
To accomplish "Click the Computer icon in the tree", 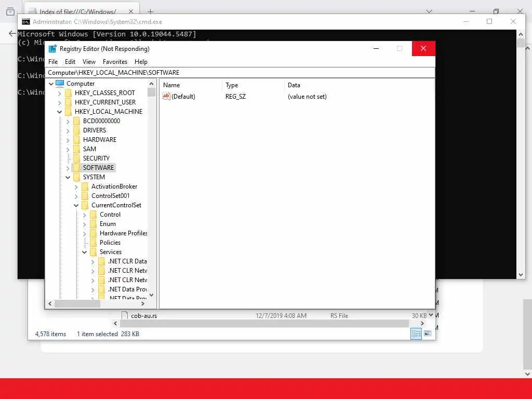I will click(60, 83).
